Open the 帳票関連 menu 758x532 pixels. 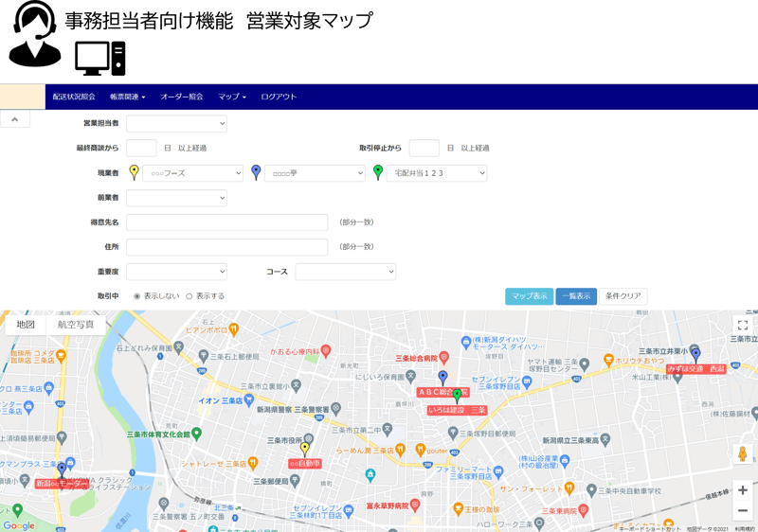[127, 97]
